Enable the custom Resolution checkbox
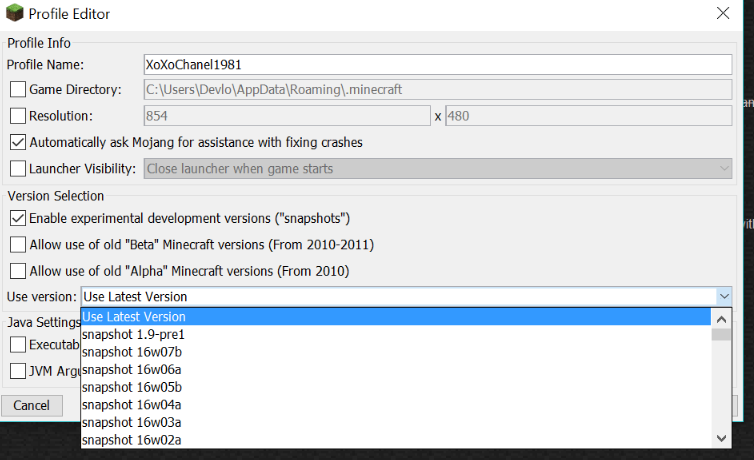Image resolution: width=754 pixels, height=460 pixels. (18, 116)
